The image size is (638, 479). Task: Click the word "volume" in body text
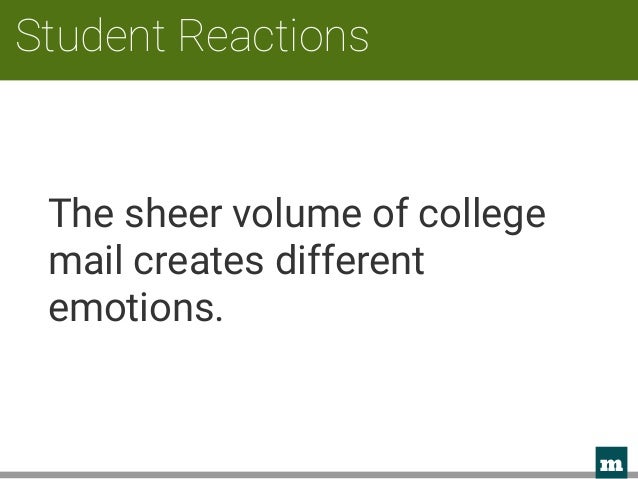(x=297, y=213)
